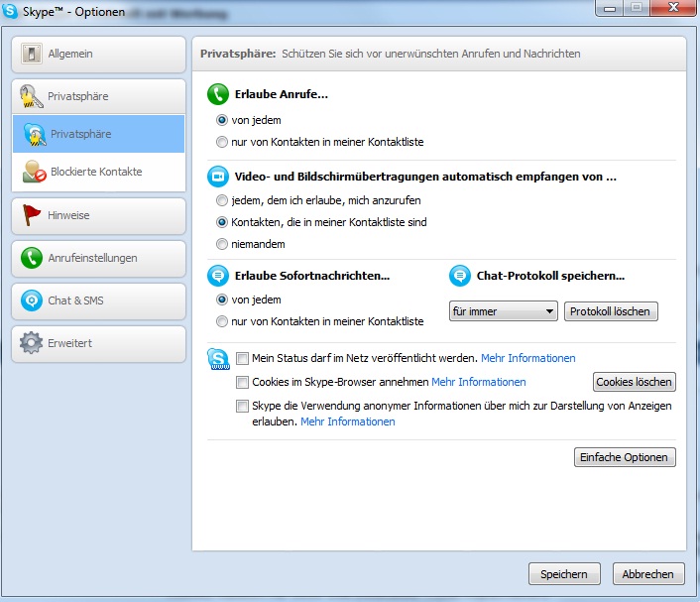Click the Erweitert gear icon
Screen dimensions: 700x602
[32, 343]
